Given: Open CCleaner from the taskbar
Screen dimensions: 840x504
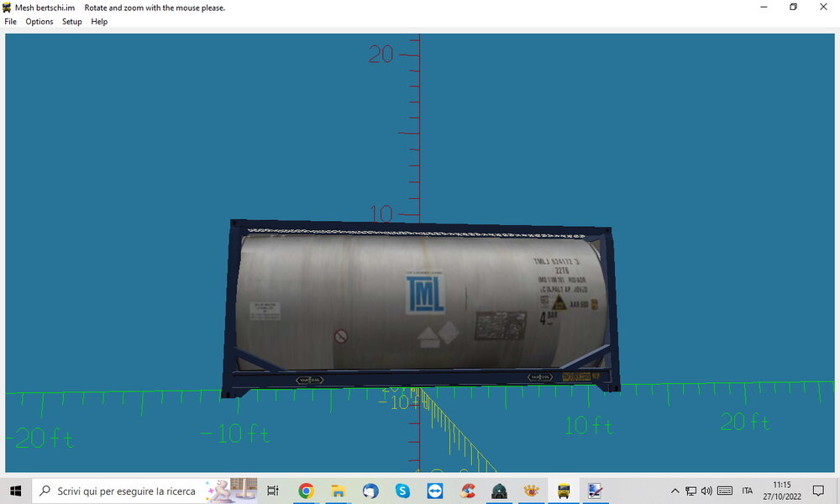Looking at the screenshot, I should click(467, 491).
